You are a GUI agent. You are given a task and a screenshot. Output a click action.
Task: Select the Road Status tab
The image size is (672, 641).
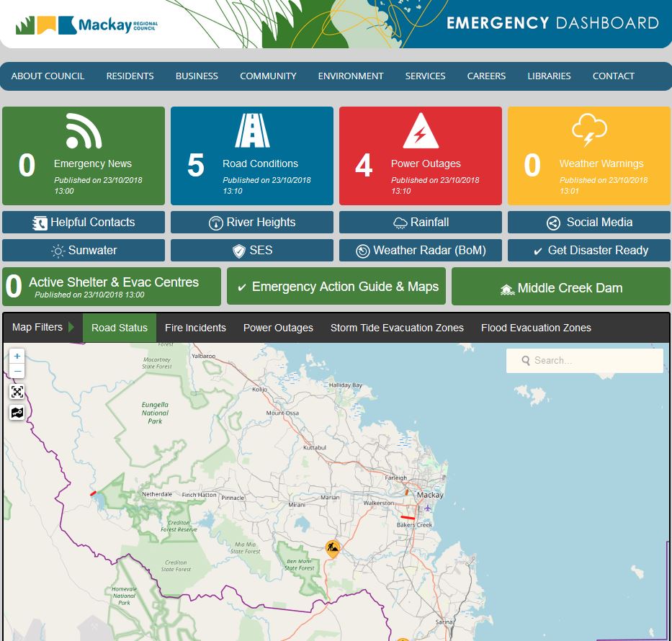pyautogui.click(x=119, y=328)
